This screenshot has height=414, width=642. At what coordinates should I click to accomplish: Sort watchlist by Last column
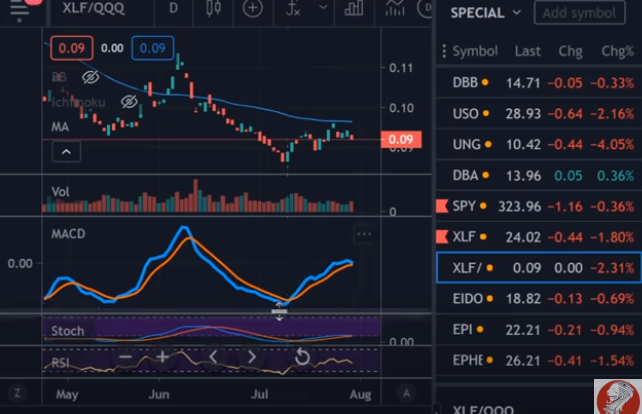pos(527,51)
